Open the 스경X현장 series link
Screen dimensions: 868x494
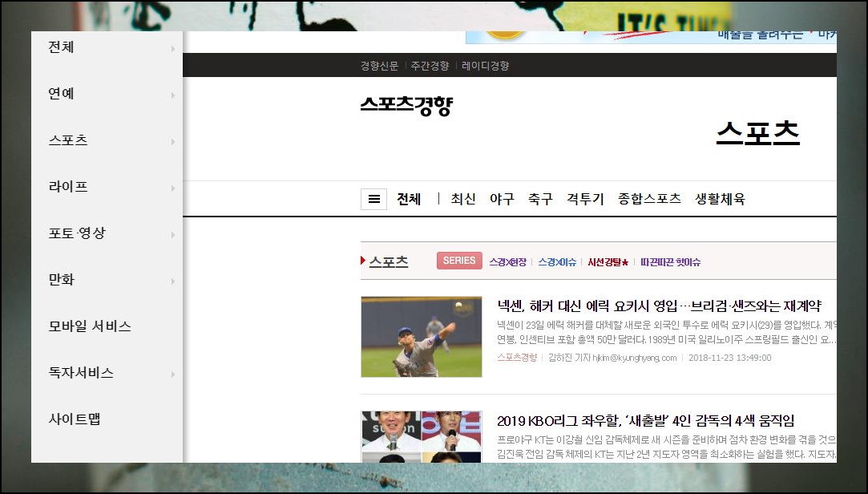507,262
